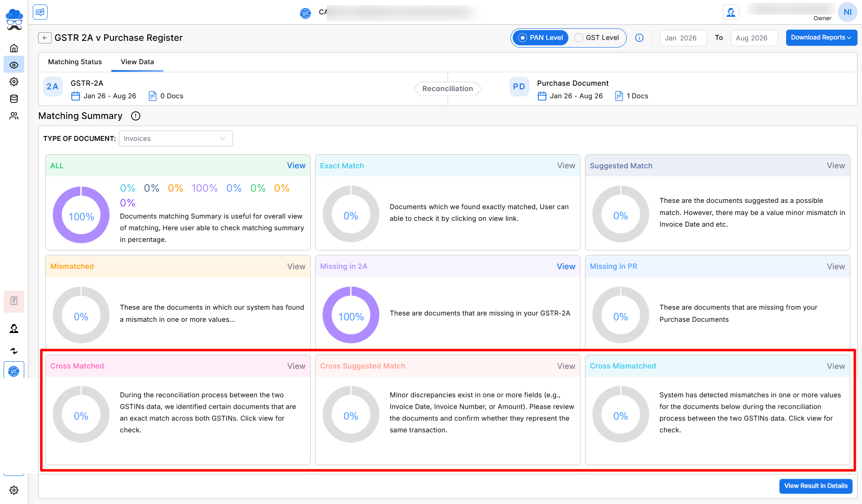Select the GST Level radio option

tap(597, 38)
